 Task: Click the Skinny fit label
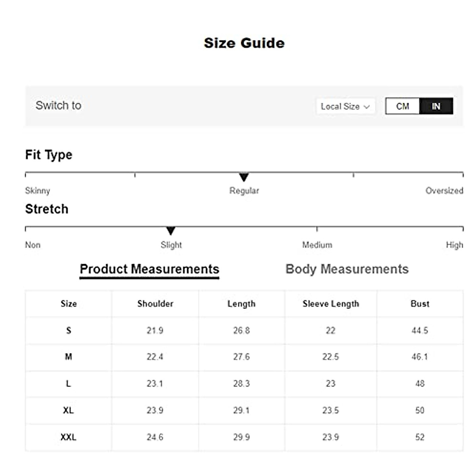[x=37, y=191]
